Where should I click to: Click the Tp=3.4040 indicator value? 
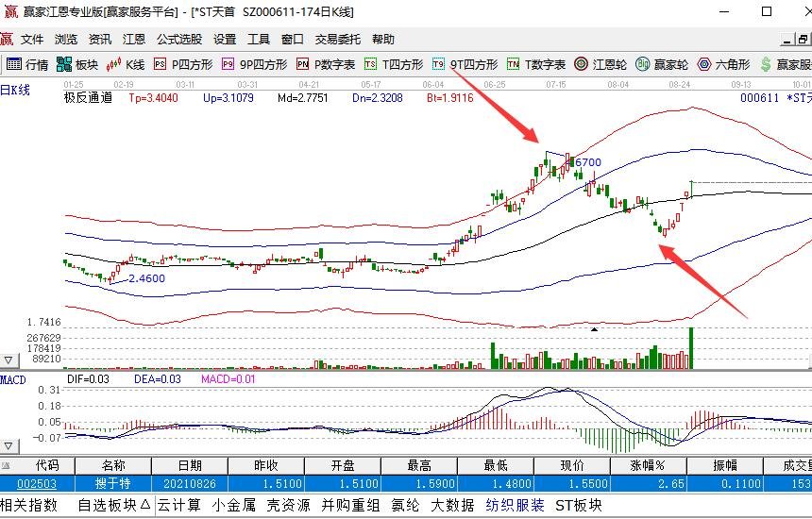[153, 98]
